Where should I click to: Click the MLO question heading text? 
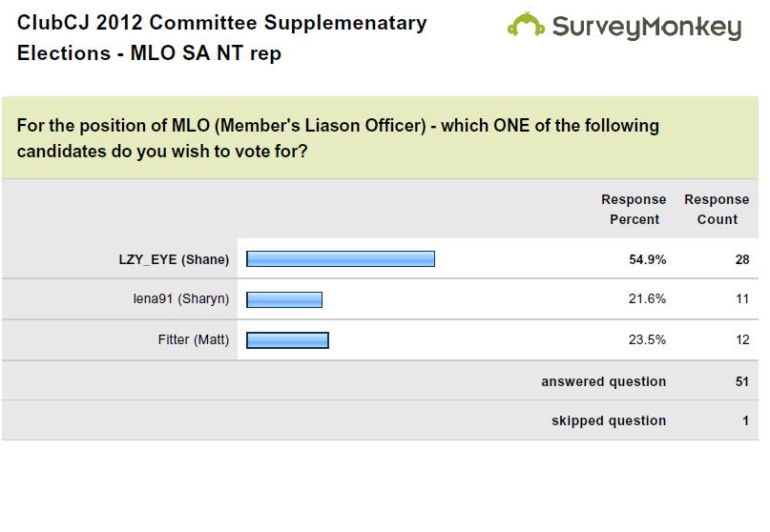click(x=338, y=138)
